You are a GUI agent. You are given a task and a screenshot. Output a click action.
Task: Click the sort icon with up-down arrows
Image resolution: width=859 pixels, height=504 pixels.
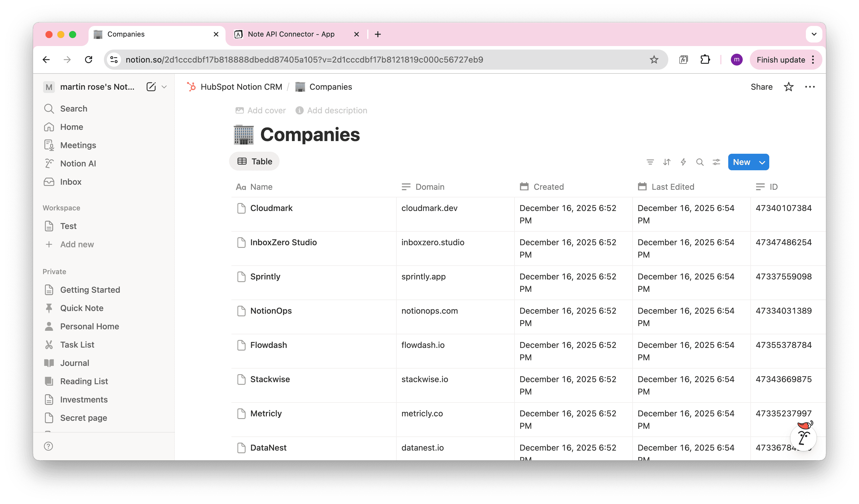(x=667, y=162)
